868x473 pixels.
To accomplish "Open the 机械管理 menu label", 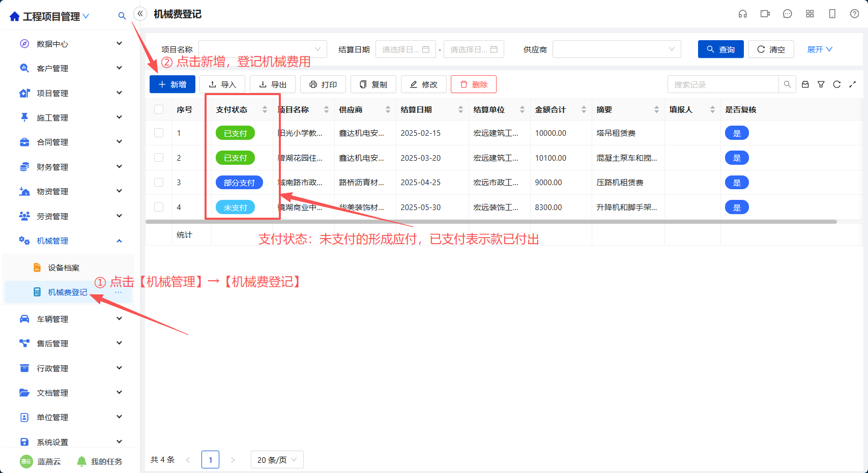I will click(x=52, y=241).
